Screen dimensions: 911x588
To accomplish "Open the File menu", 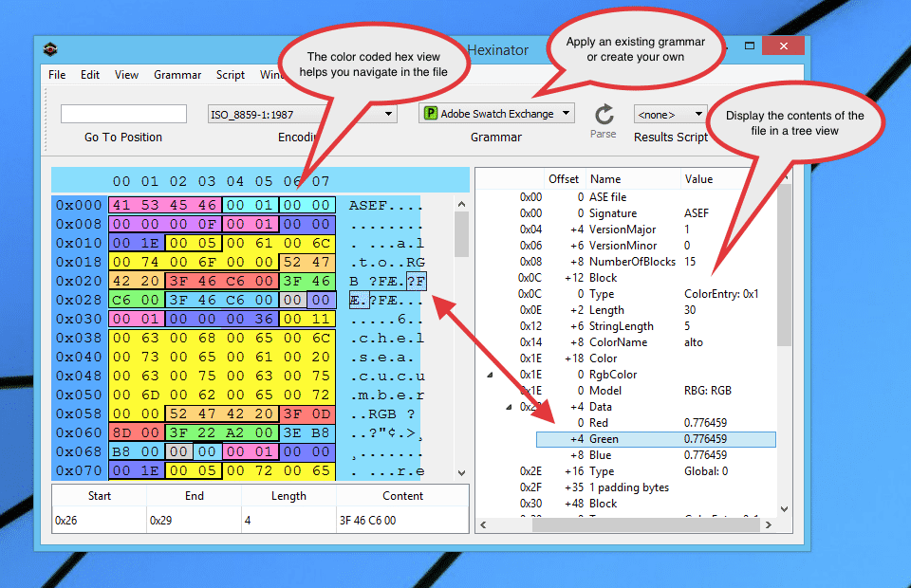I will pos(57,75).
